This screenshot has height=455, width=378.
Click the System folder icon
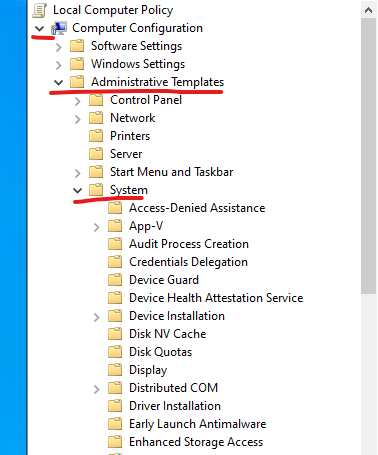pyautogui.click(x=96, y=190)
